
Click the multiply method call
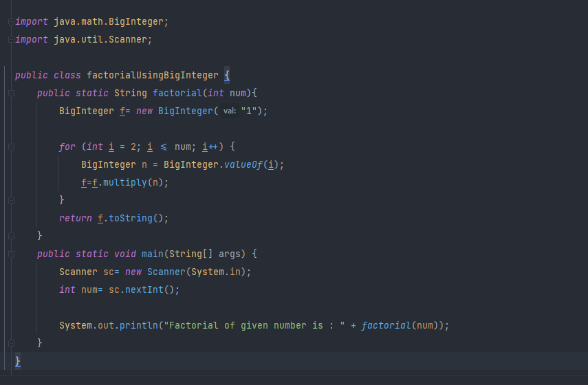(x=125, y=183)
